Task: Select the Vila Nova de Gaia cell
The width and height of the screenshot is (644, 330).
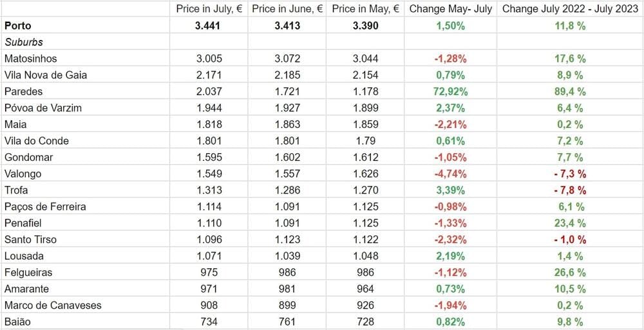Action: (x=45, y=75)
